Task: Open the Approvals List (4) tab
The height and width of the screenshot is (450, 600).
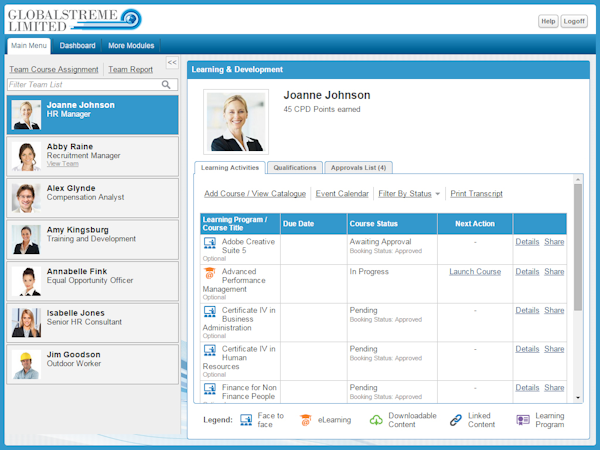Action: point(359,168)
